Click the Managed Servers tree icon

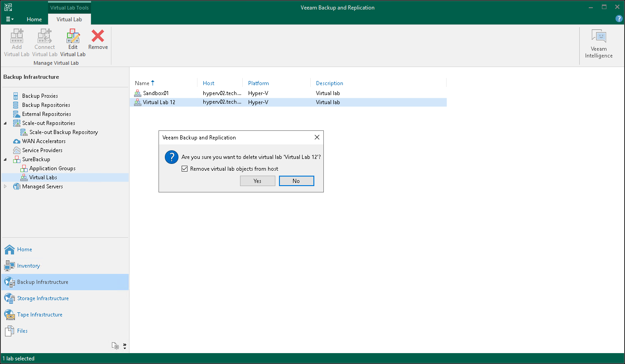[x=17, y=187]
